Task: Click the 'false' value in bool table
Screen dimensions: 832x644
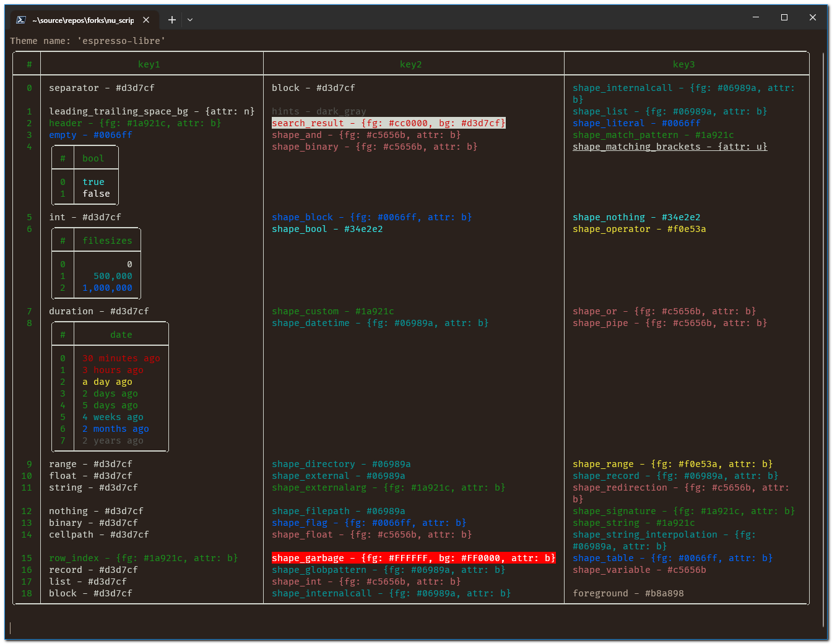Action: click(96, 194)
